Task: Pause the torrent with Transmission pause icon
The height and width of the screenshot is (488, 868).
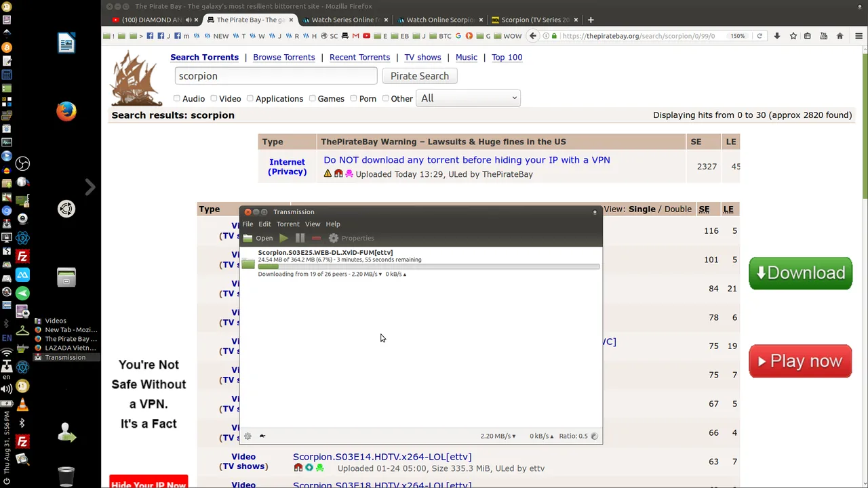Action: coord(300,238)
